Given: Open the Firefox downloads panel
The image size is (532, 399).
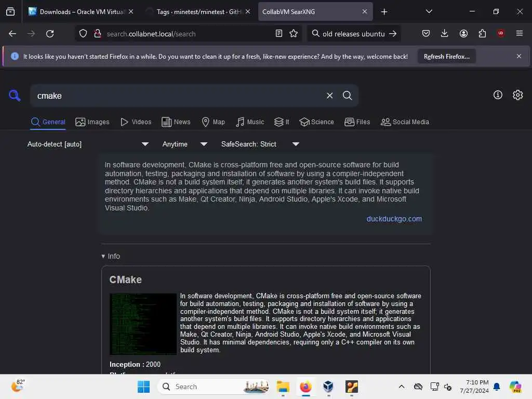Looking at the screenshot, I should (445, 33).
